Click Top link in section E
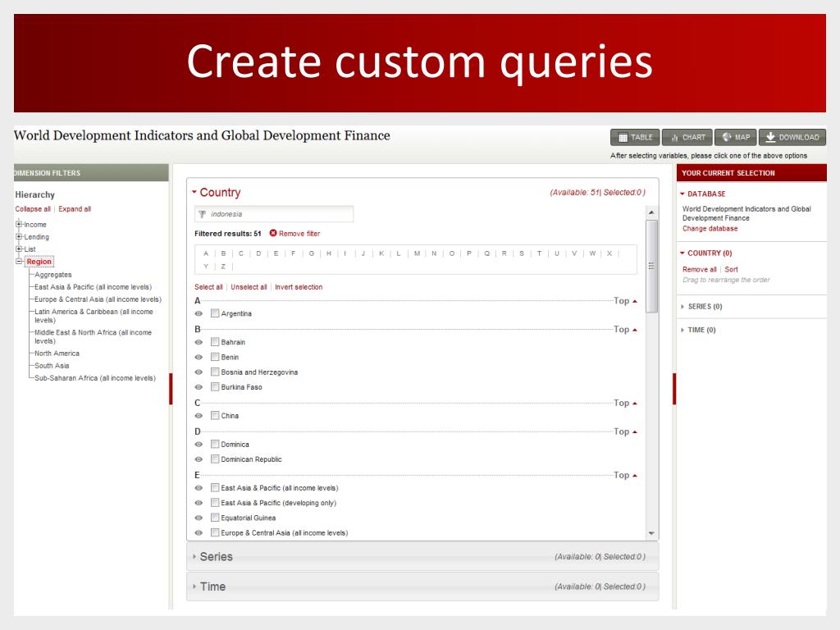Screen dimensions: 840x630 click(625, 475)
